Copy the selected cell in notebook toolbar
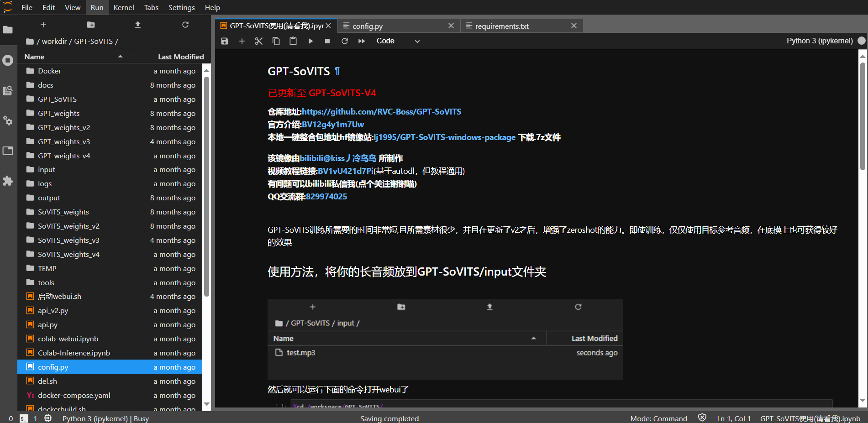 [276, 41]
